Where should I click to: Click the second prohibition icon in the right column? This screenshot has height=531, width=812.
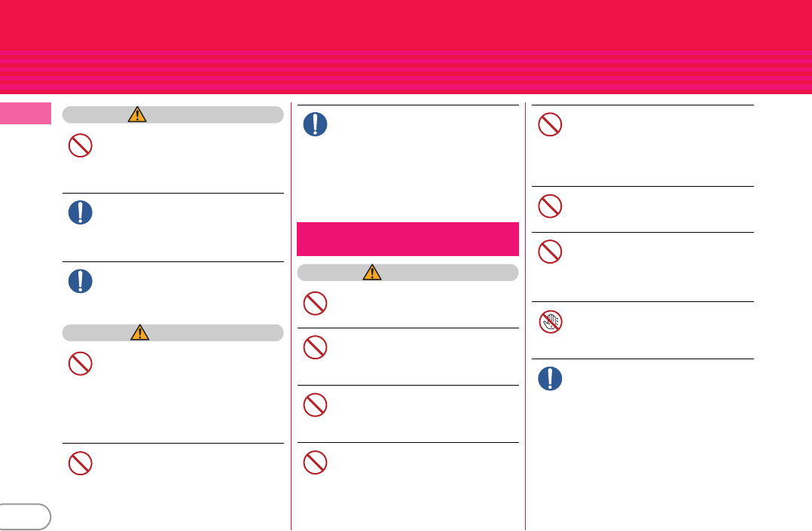pyautogui.click(x=550, y=206)
